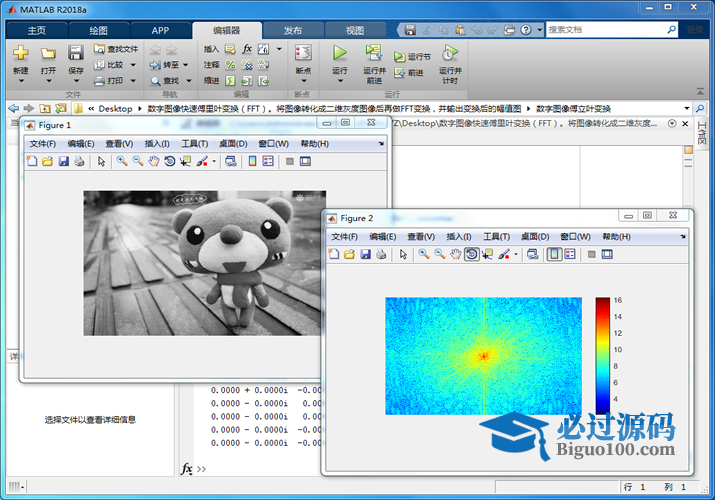
Task: Expand the New (新建) dropdown in ribbon
Action: pyautogui.click(x=20, y=82)
